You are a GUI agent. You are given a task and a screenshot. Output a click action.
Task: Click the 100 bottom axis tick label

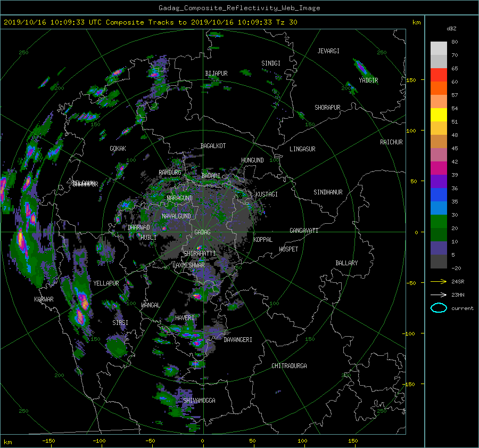click(302, 441)
